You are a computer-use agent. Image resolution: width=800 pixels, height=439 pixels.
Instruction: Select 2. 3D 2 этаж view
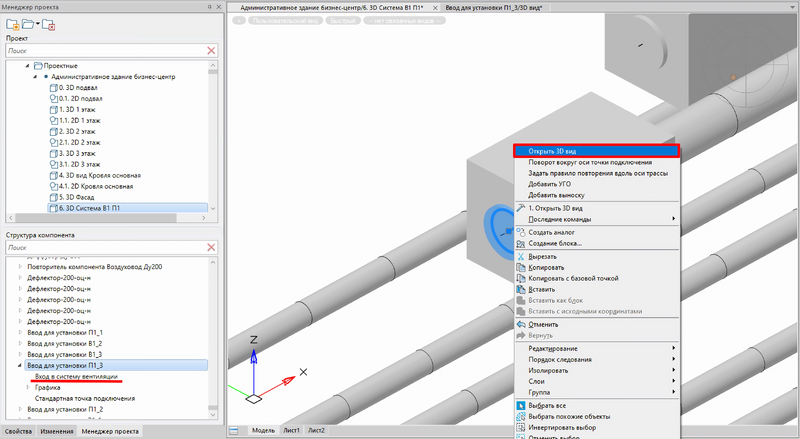pyautogui.click(x=72, y=132)
